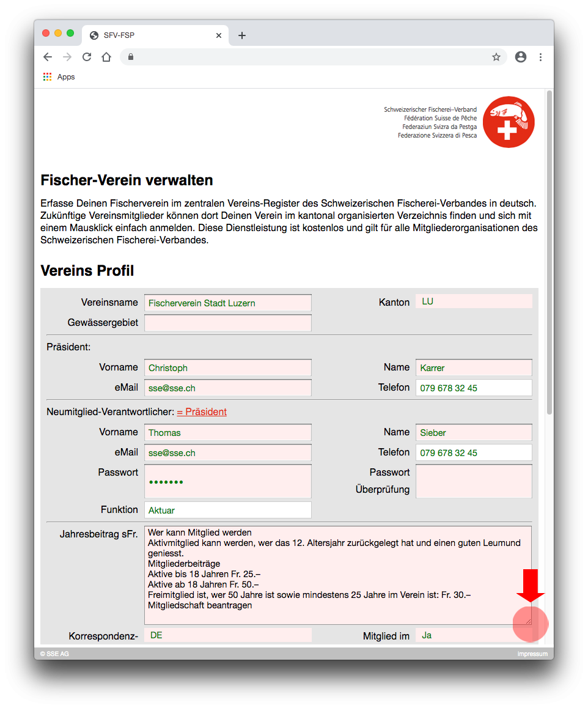Click the Passwort Überprüfung field
Image resolution: width=588 pixels, height=708 pixels.
[474, 481]
